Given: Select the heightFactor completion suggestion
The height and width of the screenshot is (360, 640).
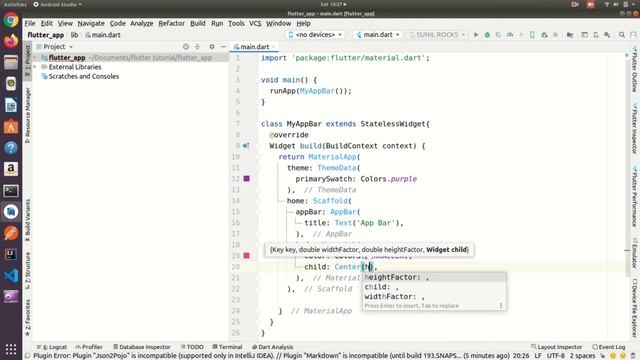Looking at the screenshot, I should [434, 277].
